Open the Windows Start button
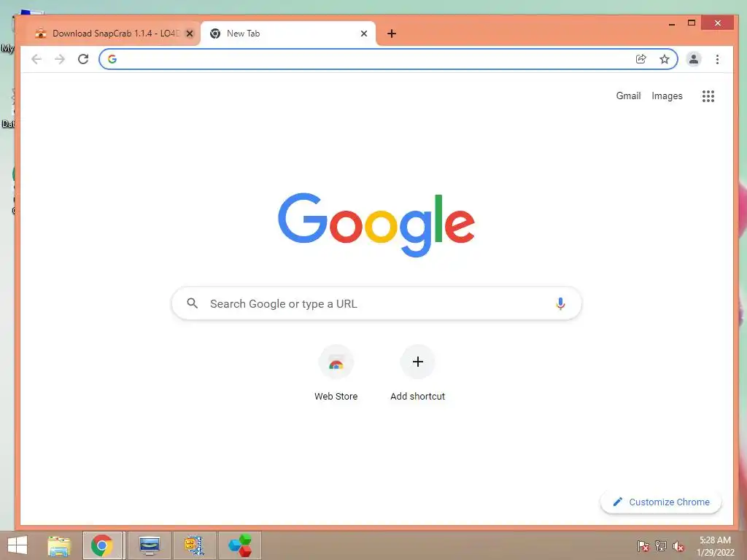Image resolution: width=747 pixels, height=560 pixels. click(18, 545)
